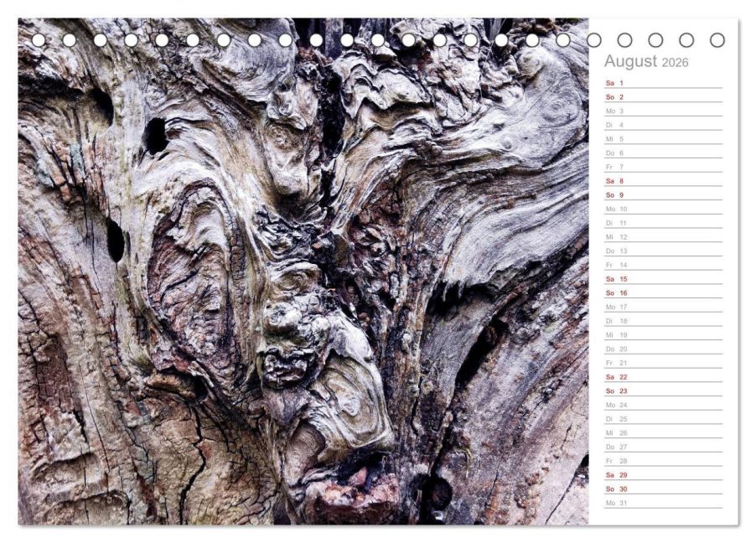Image resolution: width=756 pixels, height=543 pixels.
Task: Select the row "Fr 28"
Action: pyautogui.click(x=664, y=461)
